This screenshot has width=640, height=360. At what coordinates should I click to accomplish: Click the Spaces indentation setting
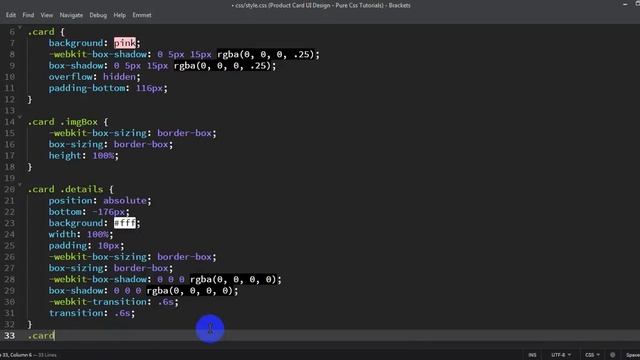tap(633, 355)
